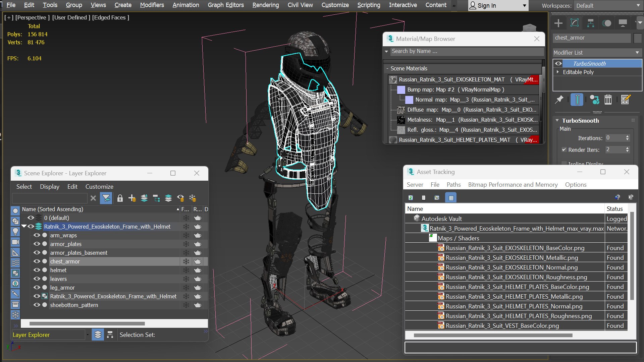Freeze the chest_armor object
Screen dimensions: 644x362
(x=186, y=261)
